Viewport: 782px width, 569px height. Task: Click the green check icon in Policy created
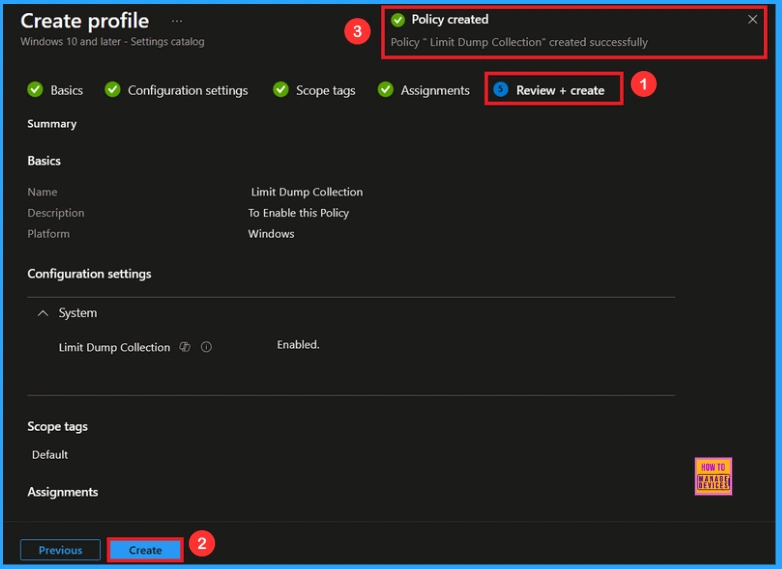click(398, 20)
